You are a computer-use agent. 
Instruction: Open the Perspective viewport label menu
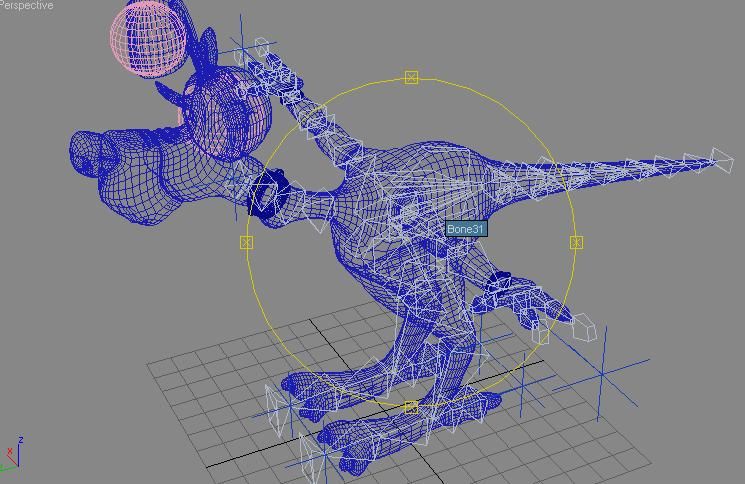point(26,5)
